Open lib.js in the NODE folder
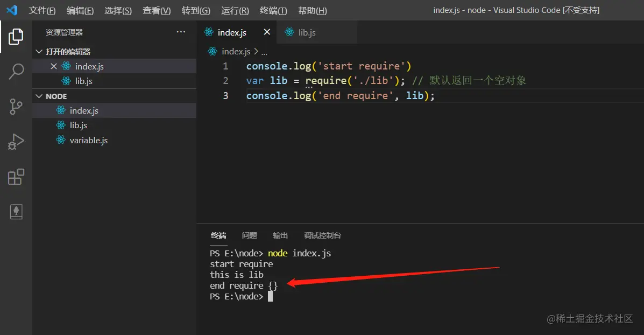Viewport: 644px width, 335px height. (x=114, y=125)
